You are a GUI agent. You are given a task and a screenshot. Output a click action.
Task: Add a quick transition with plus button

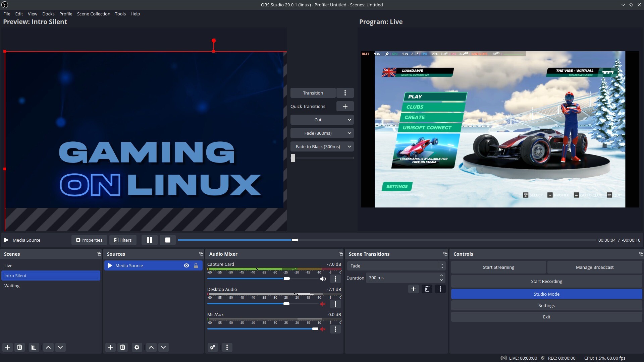345,106
